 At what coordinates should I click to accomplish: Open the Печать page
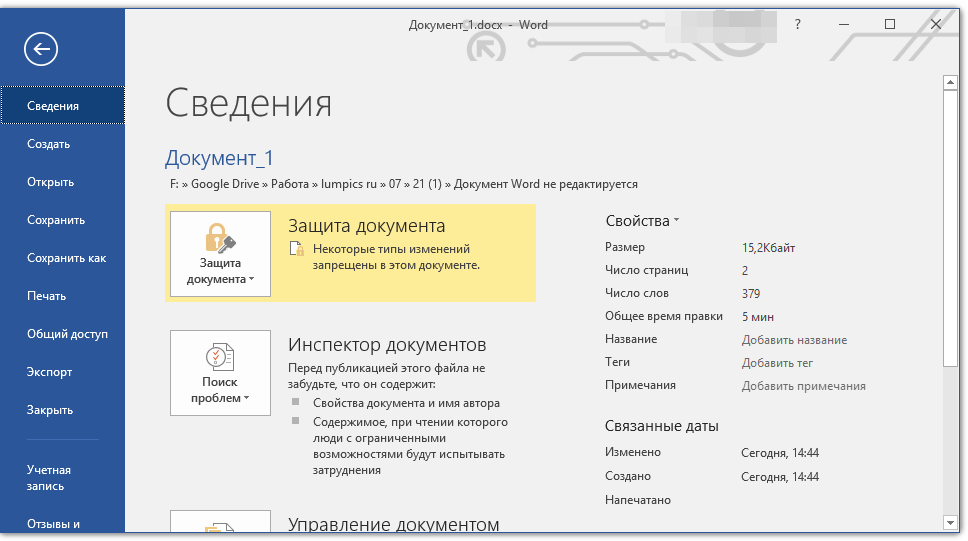click(x=47, y=296)
